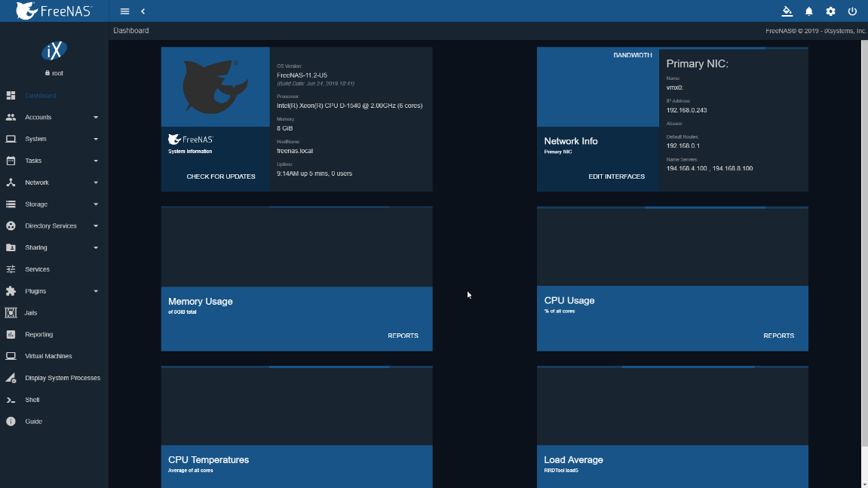Expand the Accounts menu arrow
868x488 pixels.
point(96,118)
